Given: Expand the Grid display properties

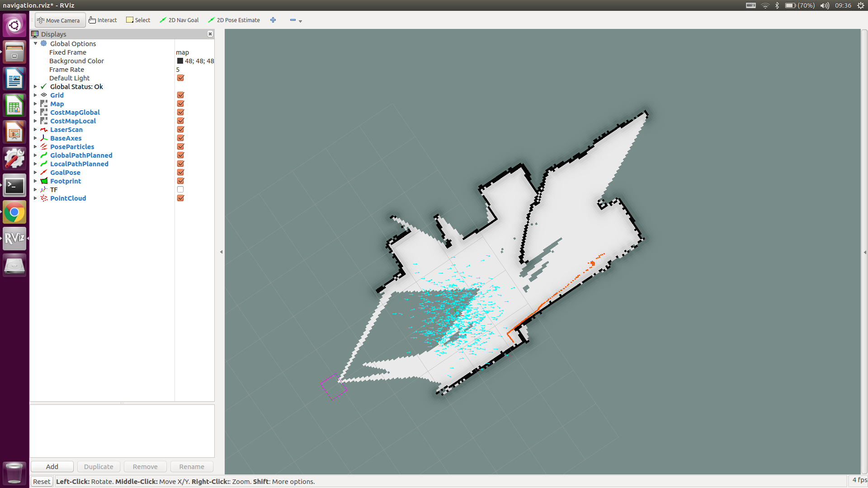Looking at the screenshot, I should point(35,95).
